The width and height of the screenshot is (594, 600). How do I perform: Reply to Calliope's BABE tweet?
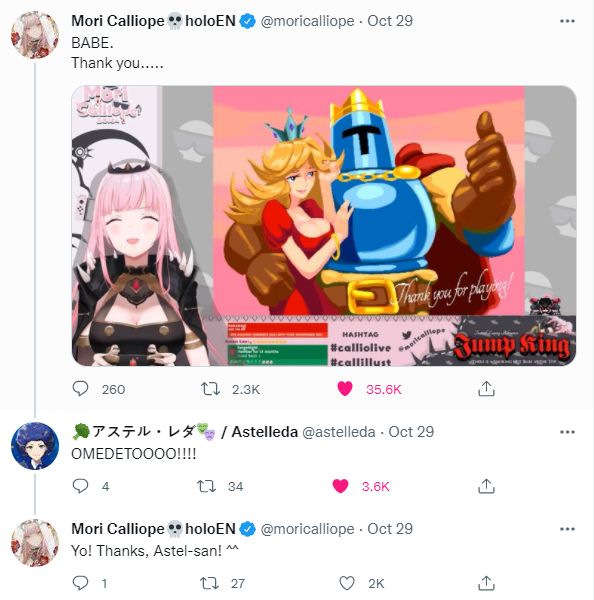pyautogui.click(x=80, y=389)
